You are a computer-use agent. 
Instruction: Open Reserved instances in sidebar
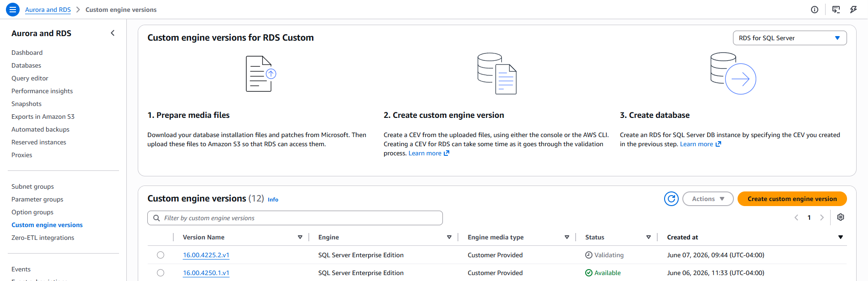pyautogui.click(x=39, y=142)
